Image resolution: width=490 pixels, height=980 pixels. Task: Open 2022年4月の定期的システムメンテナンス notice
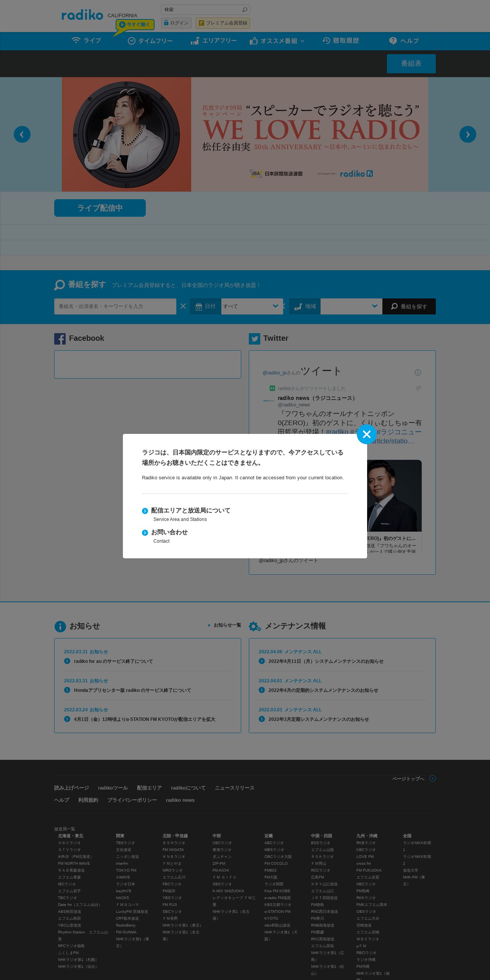coord(323,690)
